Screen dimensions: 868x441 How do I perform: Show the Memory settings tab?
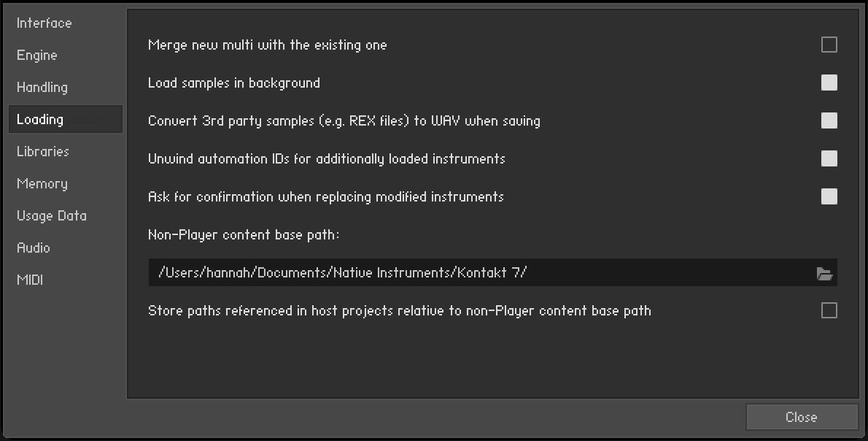(x=42, y=184)
